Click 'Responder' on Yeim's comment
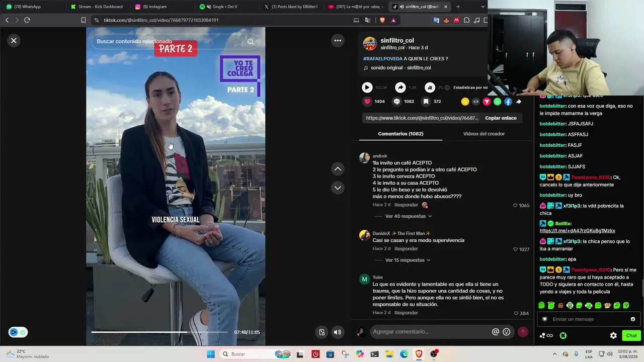The image size is (644, 362). (406, 313)
